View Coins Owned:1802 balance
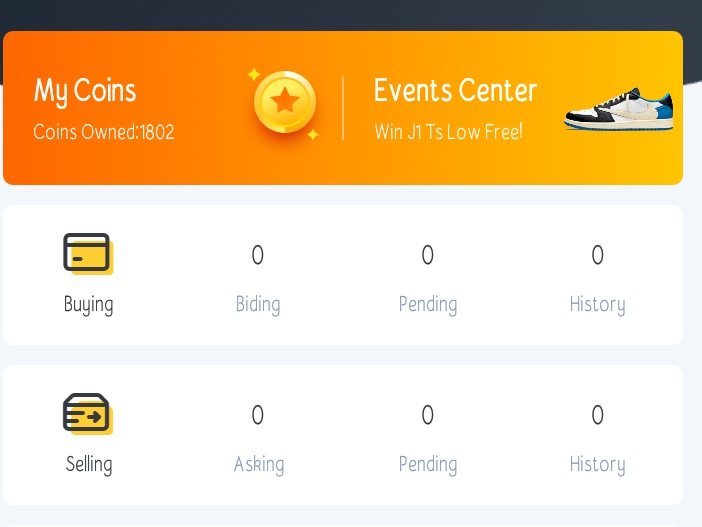702x527 pixels. coord(104,132)
